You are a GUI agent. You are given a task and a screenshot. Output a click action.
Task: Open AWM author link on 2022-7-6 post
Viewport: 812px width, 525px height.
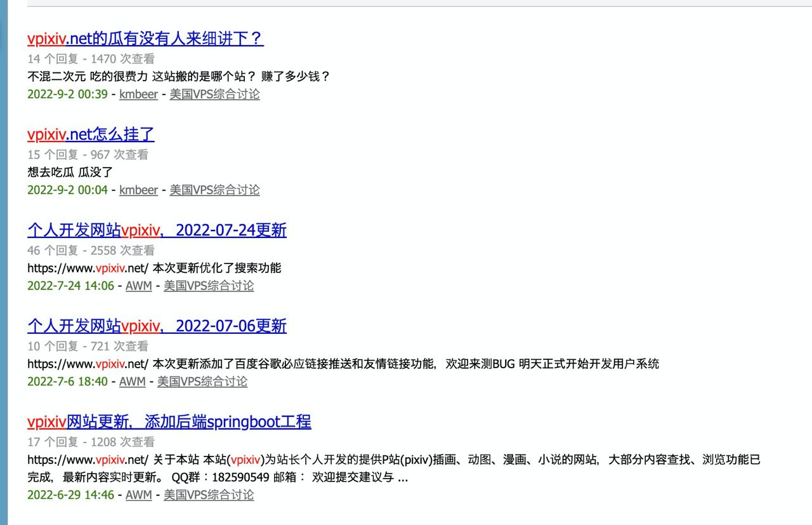[x=133, y=382]
